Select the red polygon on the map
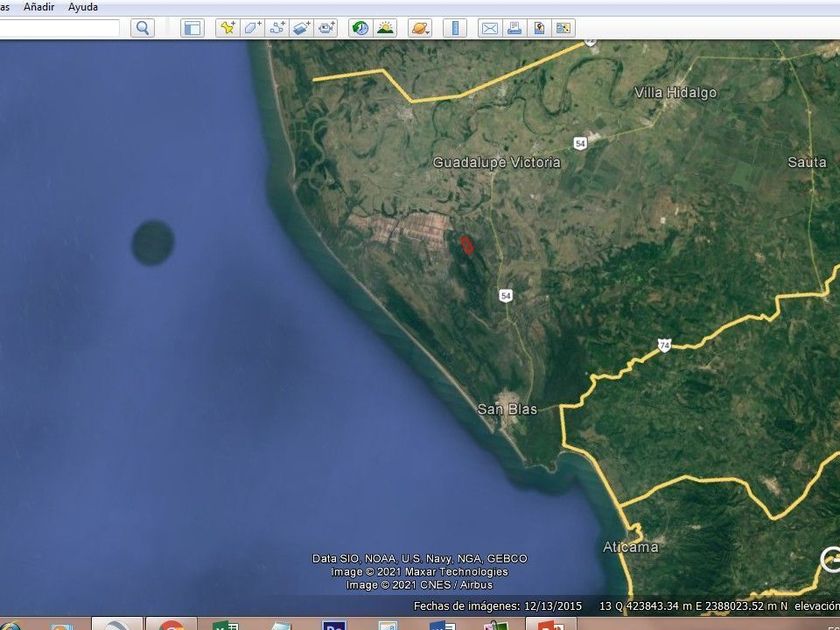The height and width of the screenshot is (630, 840). 467,244
